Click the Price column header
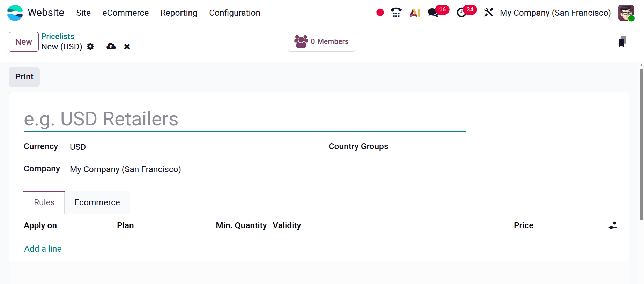 click(524, 225)
